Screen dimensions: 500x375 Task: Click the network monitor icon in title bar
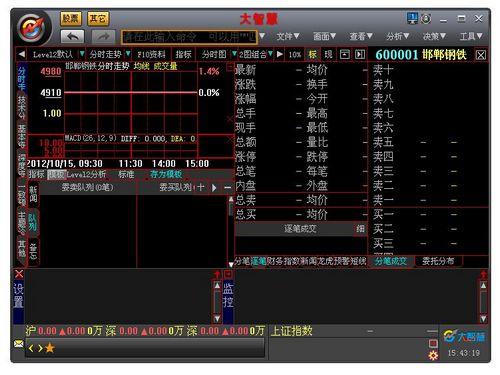pyautogui.click(x=412, y=18)
